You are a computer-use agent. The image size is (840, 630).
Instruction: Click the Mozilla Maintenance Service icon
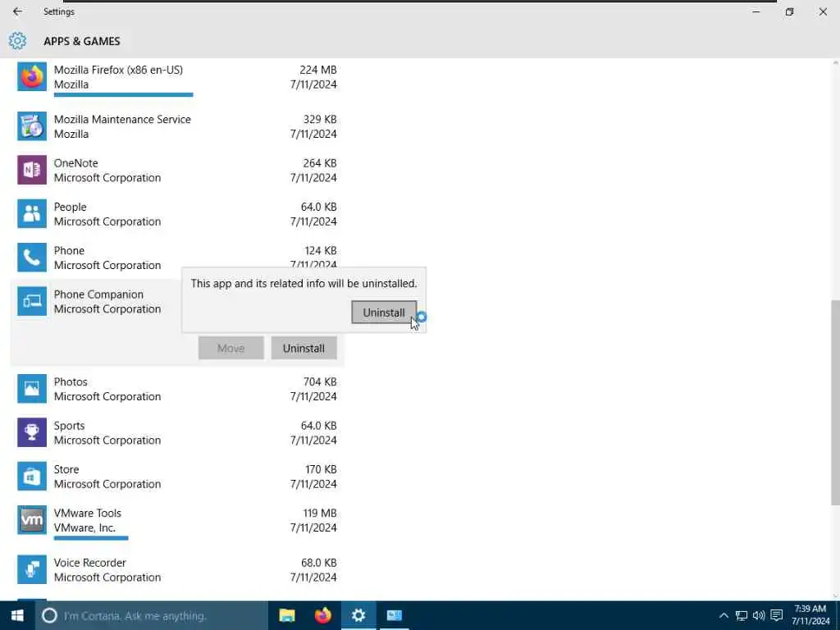point(32,126)
